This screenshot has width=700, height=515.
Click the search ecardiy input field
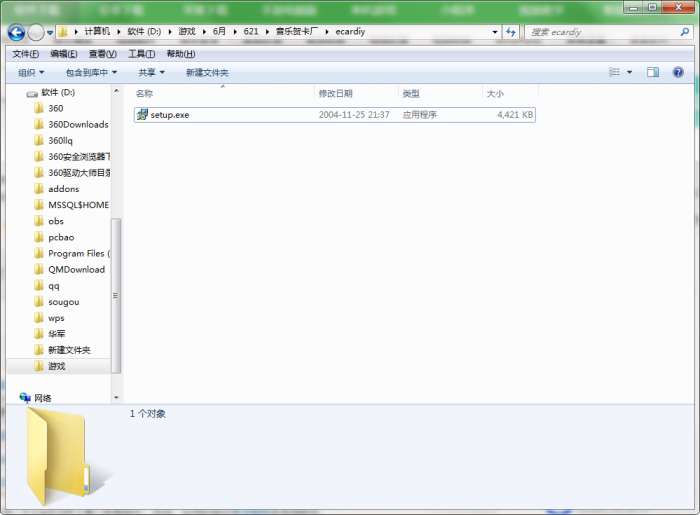[602, 32]
